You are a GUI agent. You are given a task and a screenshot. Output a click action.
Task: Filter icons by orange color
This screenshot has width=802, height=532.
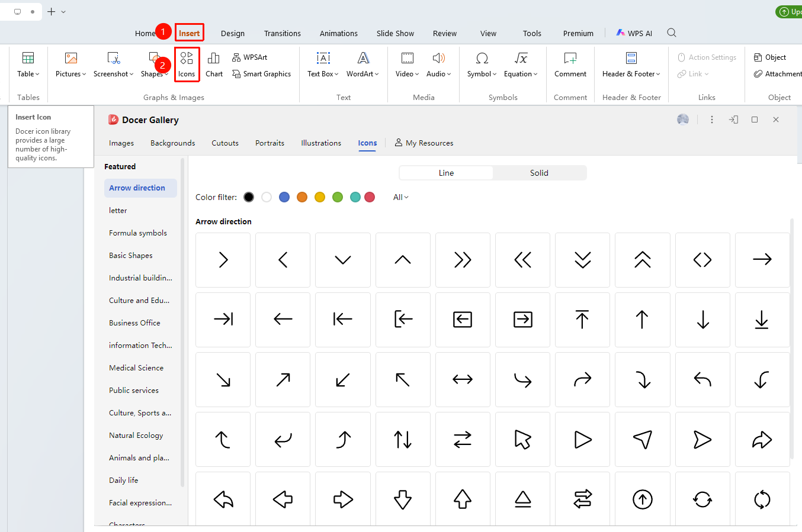click(x=302, y=197)
